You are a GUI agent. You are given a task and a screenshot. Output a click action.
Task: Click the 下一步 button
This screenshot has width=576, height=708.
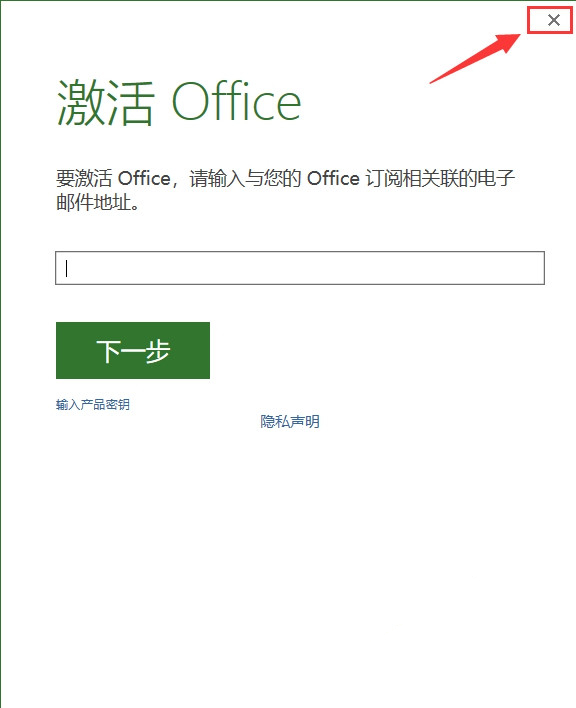point(133,350)
